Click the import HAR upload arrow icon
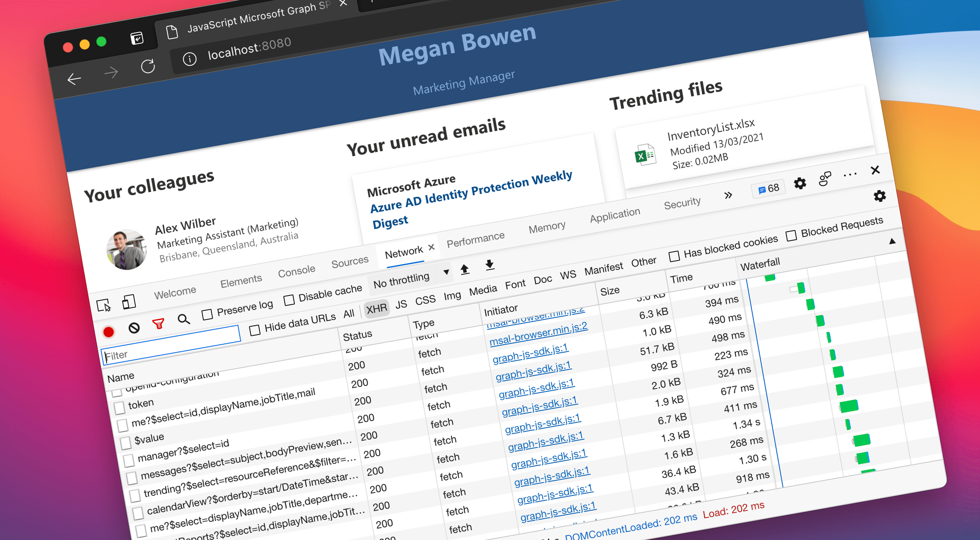The image size is (980, 540). pyautogui.click(x=465, y=269)
